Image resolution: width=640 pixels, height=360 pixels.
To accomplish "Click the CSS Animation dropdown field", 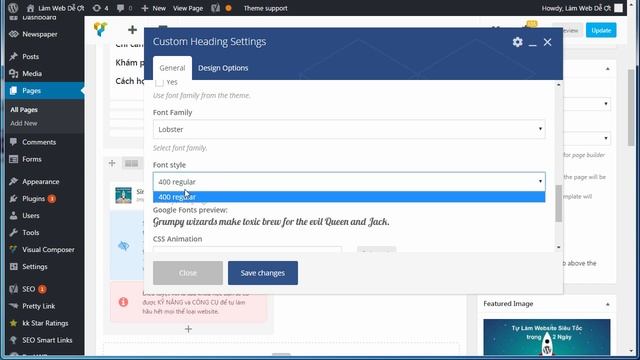I will point(247,249).
